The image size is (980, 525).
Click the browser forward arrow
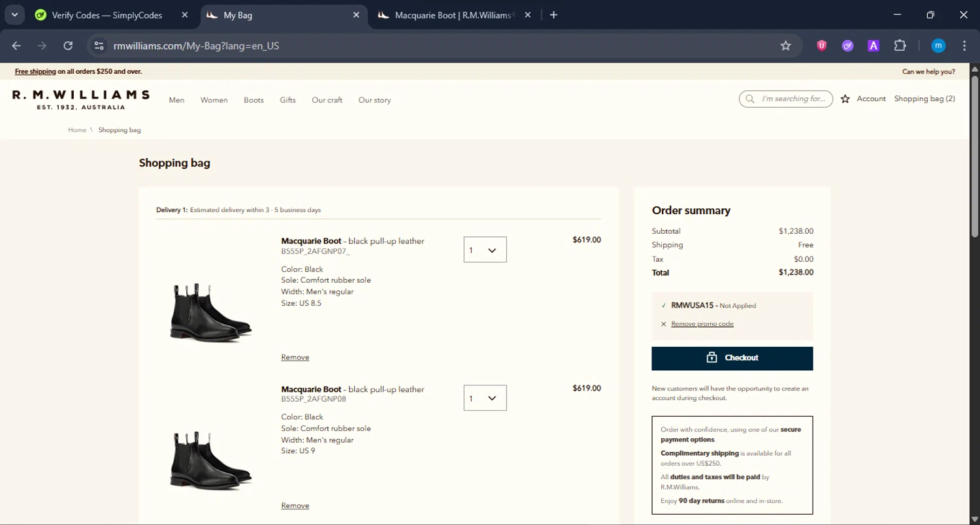42,46
